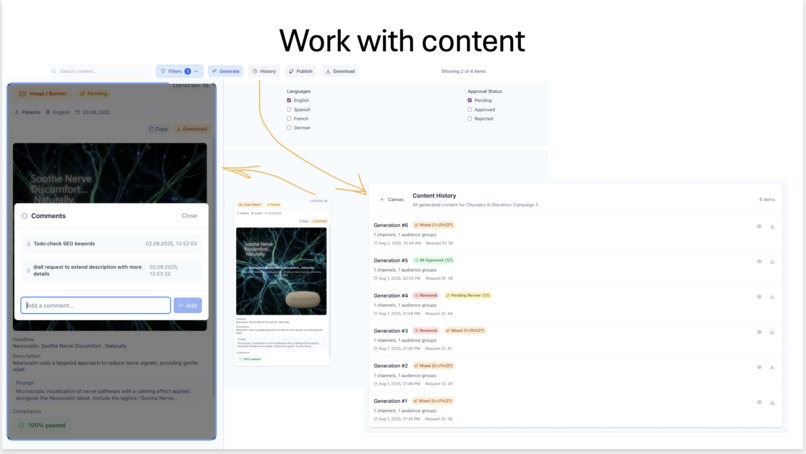
Task: Click the Removed badge on Generation #3
Action: (426, 331)
